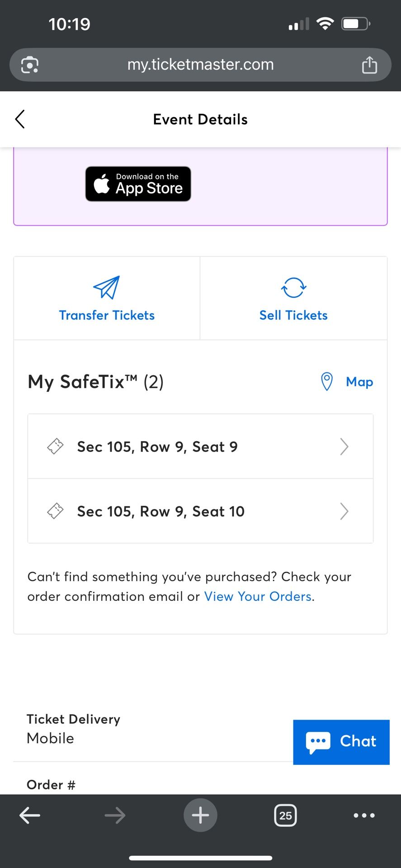Tap the Seat 9 row chevron arrow
The height and width of the screenshot is (868, 401).
click(344, 447)
